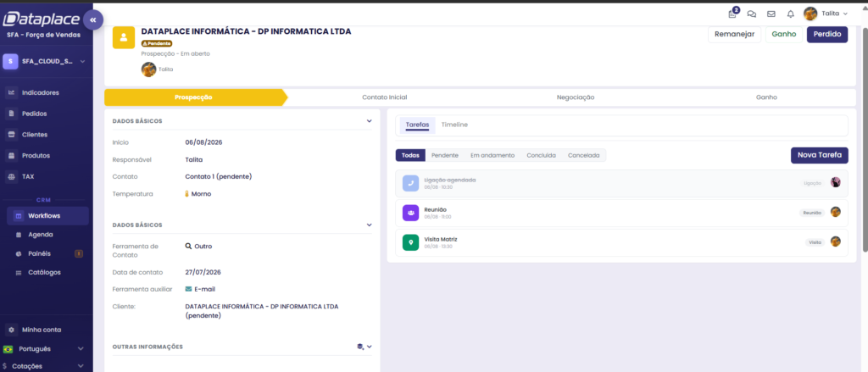Click the Painéis sidebar icon
Screen dimensions: 868x372
click(x=19, y=253)
